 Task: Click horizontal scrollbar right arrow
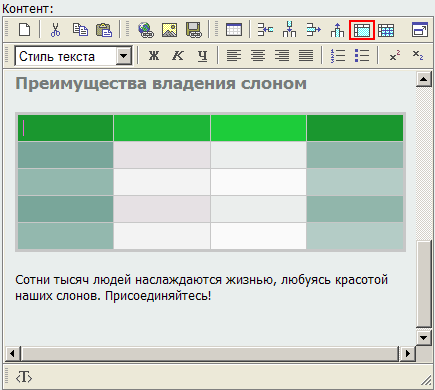pos(407,353)
